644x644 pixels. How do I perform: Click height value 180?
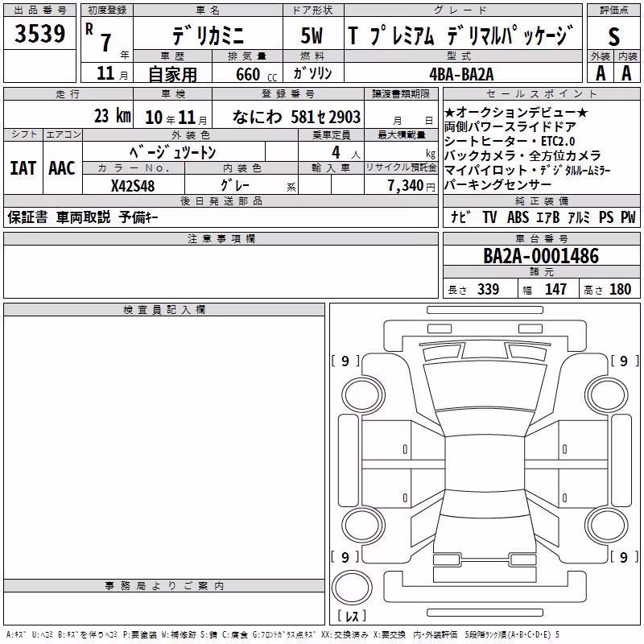[x=620, y=290]
